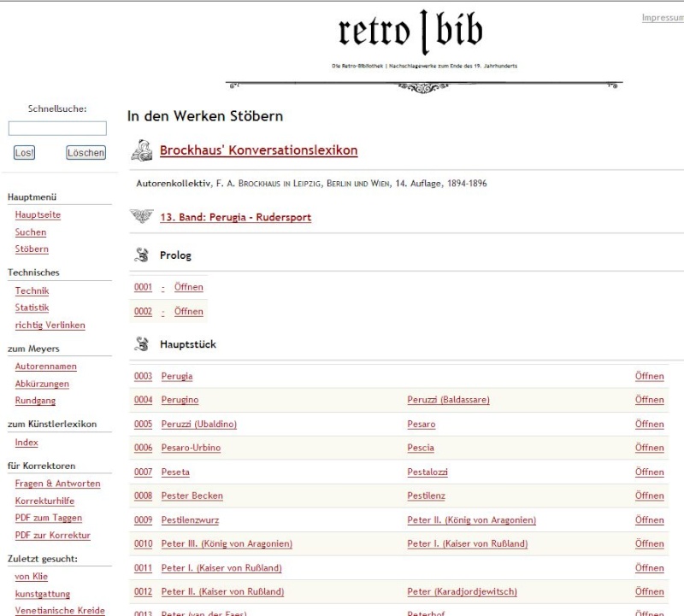Click Öffnen in the 0006 row

click(x=650, y=448)
